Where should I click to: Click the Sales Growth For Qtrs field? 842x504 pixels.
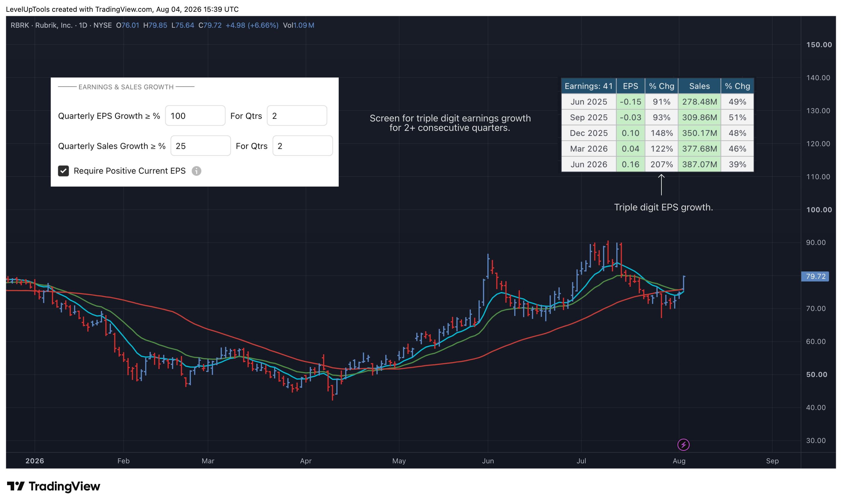point(302,146)
